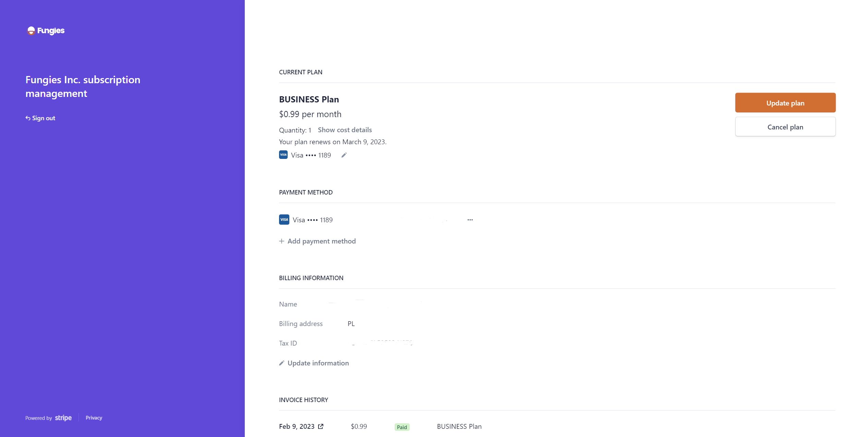Click the pencil icon next to Visa 1189
The image size is (868, 437).
point(344,155)
